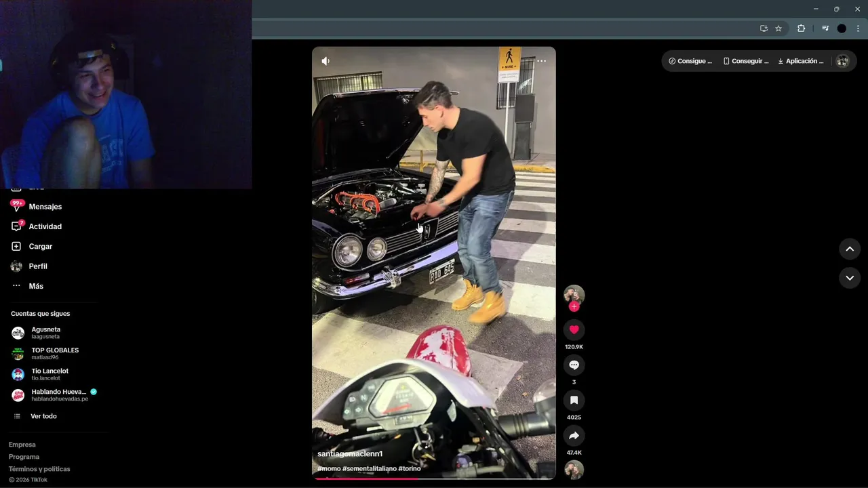Pause the playing TikTok video

[x=434, y=263]
